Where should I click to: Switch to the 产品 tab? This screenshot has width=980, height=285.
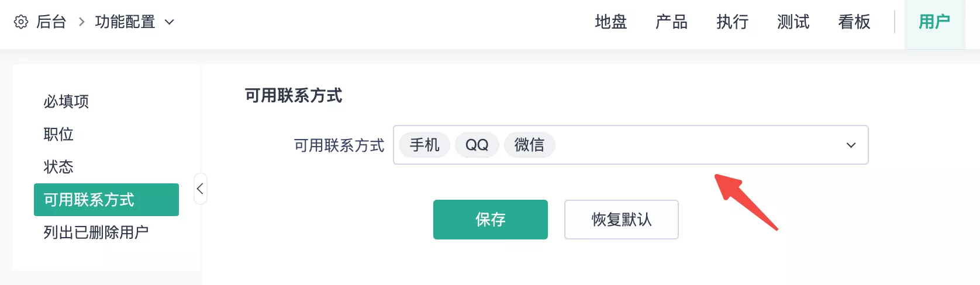(671, 22)
